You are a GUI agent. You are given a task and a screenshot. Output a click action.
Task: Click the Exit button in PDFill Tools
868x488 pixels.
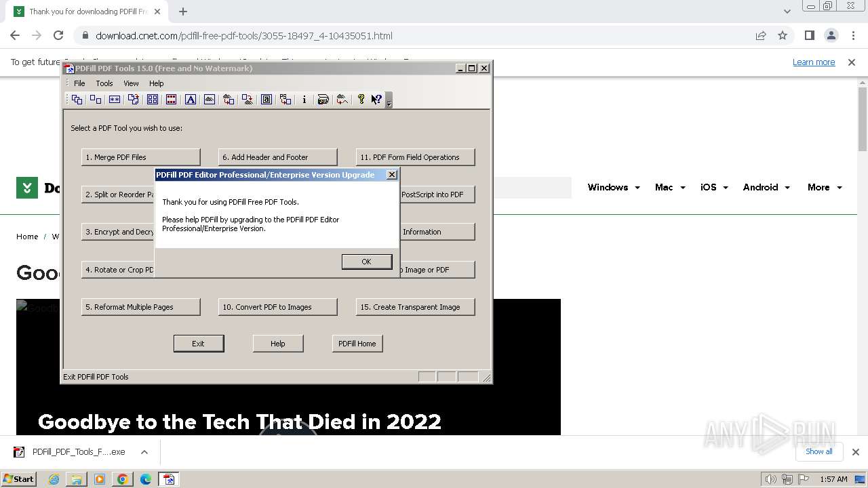coord(199,344)
